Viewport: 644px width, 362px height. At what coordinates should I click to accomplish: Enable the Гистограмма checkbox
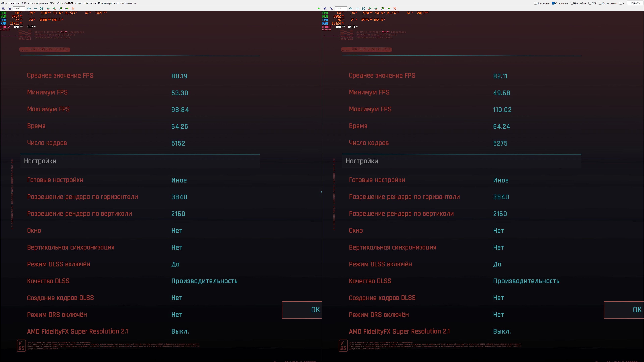click(600, 3)
